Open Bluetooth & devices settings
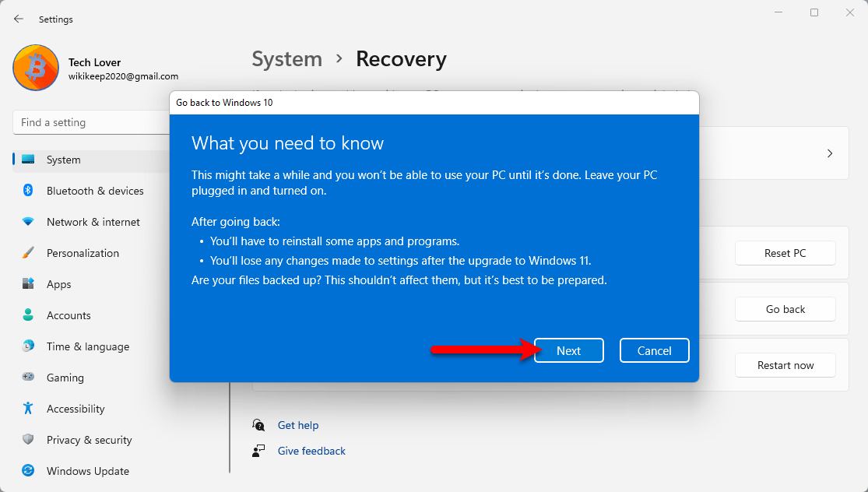The image size is (868, 492). [x=95, y=191]
